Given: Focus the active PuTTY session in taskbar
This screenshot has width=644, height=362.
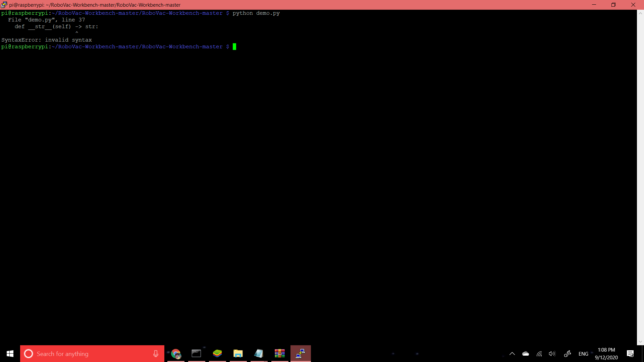Looking at the screenshot, I should click(300, 354).
